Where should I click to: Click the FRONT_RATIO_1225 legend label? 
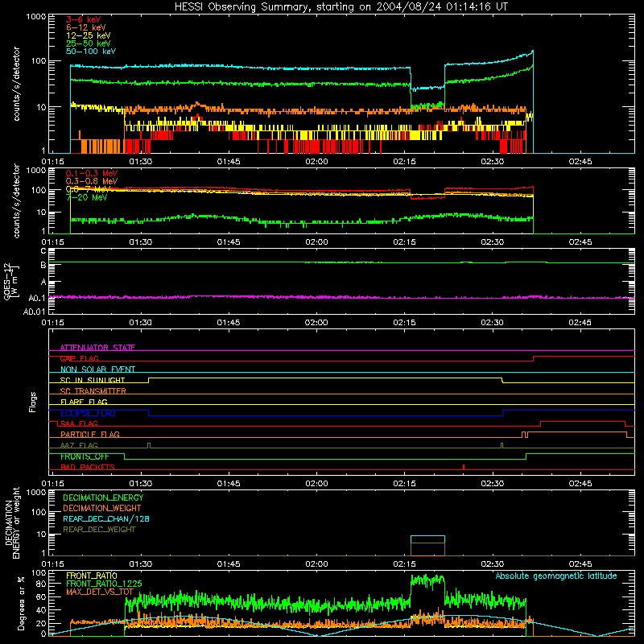click(x=104, y=584)
